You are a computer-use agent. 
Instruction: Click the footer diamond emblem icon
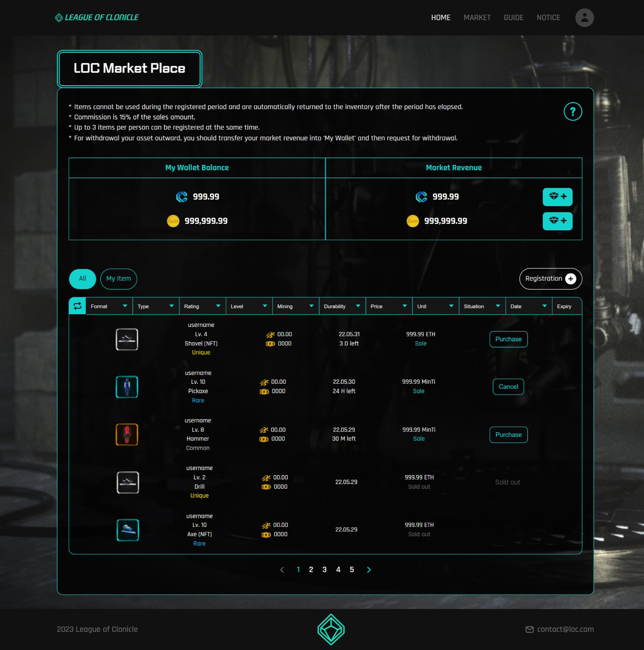tap(331, 629)
